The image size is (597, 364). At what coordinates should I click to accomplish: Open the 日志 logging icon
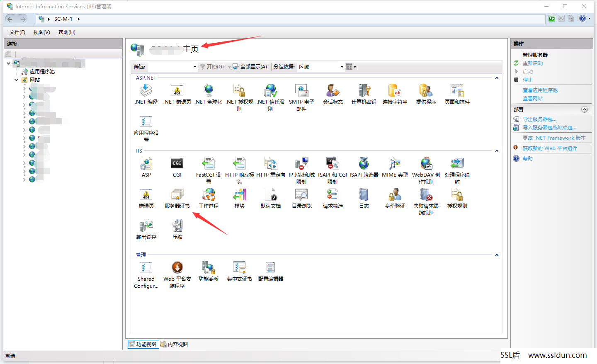[364, 199]
